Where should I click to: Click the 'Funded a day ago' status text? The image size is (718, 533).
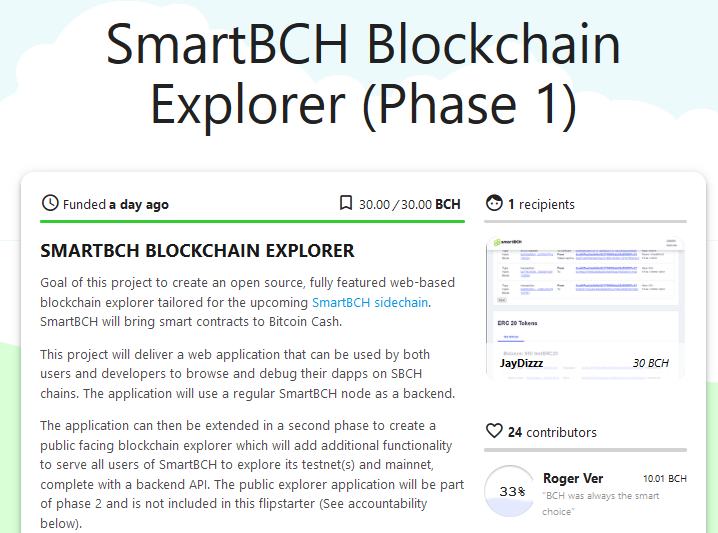point(116,205)
